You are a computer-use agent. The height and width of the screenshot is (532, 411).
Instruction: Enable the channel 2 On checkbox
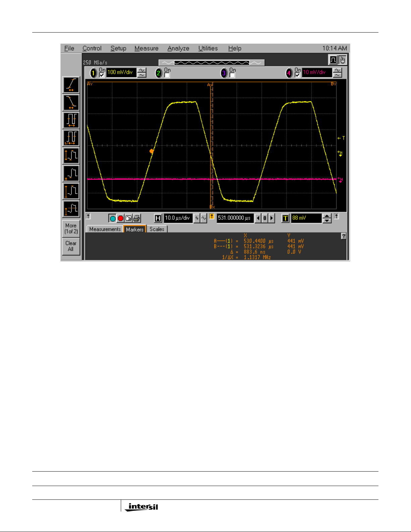pyautogui.click(x=167, y=75)
